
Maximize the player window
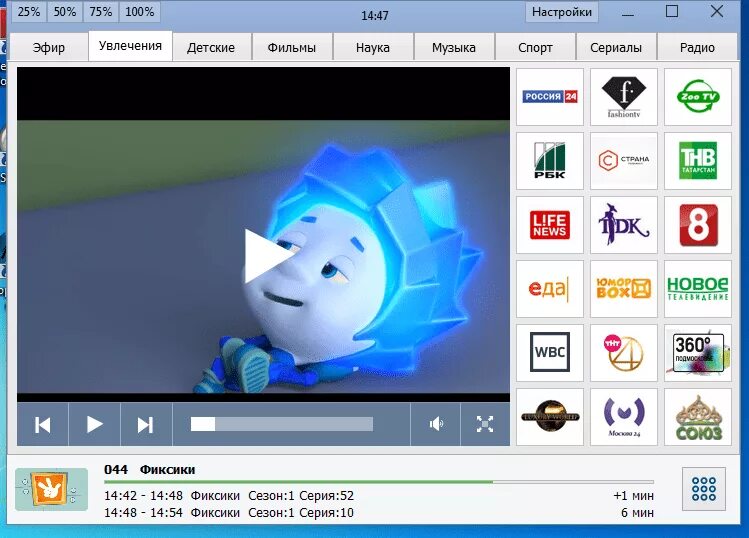tap(672, 11)
